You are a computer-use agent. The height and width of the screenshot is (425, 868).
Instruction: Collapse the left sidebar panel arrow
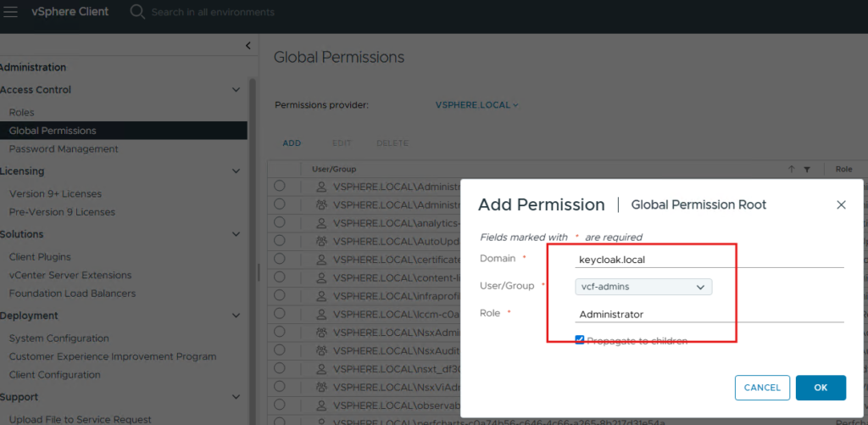[248, 46]
